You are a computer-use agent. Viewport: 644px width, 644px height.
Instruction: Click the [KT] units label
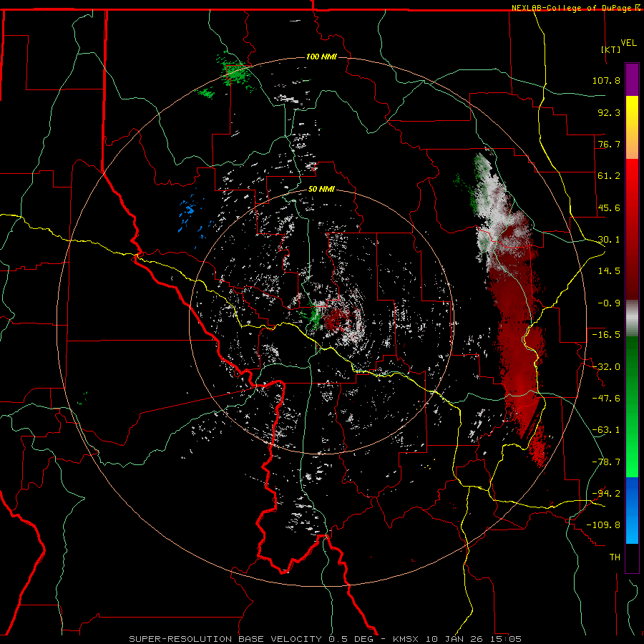pos(611,49)
